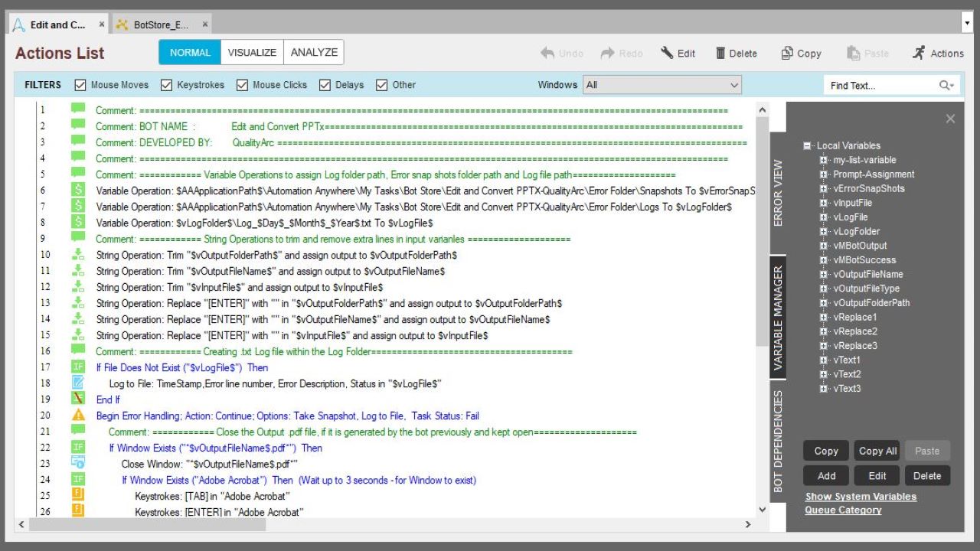This screenshot has height=551, width=980.
Task: Click the error handling warning icon on line 20
Action: coord(78,415)
